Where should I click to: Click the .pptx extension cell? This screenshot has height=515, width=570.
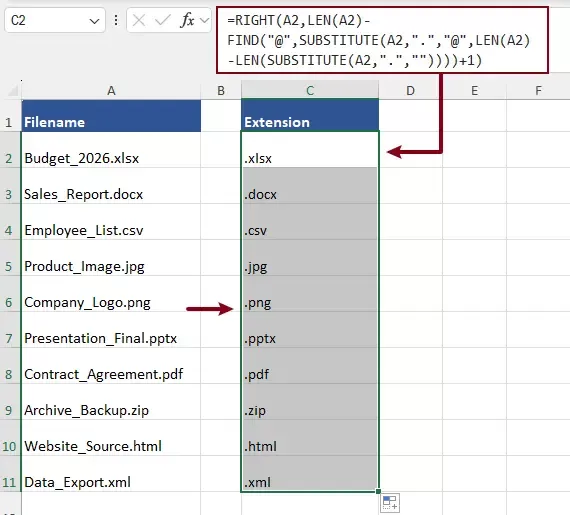click(310, 330)
